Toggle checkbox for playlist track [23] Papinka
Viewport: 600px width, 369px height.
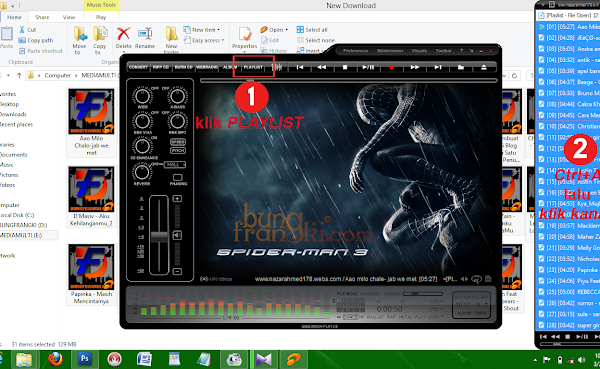pos(541,270)
